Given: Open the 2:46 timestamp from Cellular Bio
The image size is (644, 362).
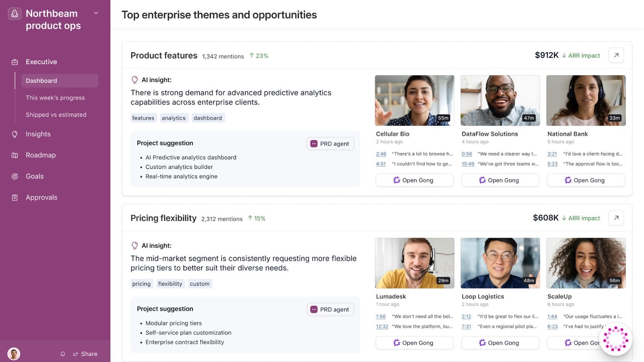Looking at the screenshot, I should (x=381, y=154).
